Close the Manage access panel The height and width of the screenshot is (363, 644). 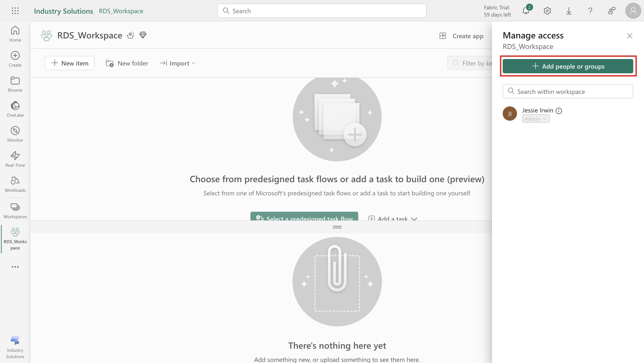point(629,36)
